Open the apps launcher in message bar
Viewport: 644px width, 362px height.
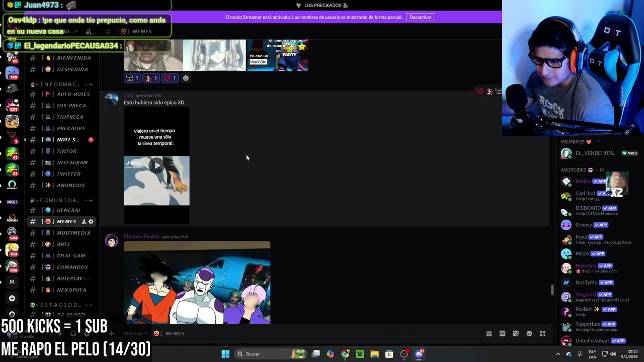pos(543,333)
